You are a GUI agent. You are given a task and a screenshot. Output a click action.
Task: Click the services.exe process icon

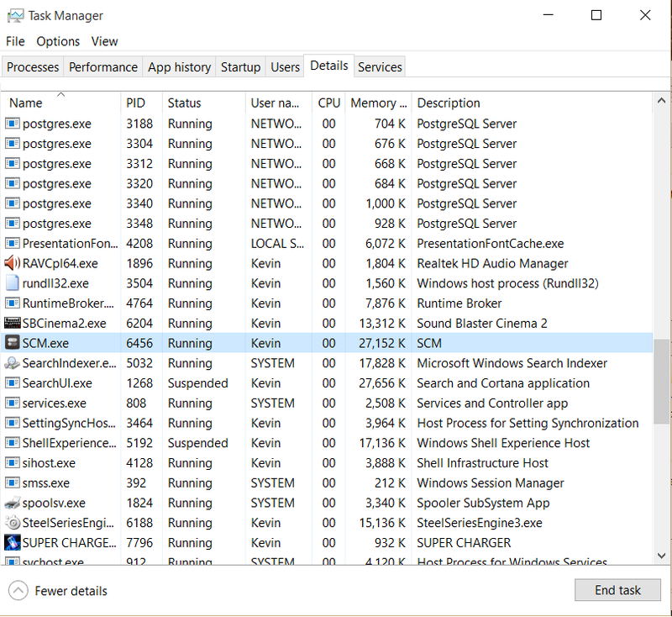tap(12, 403)
